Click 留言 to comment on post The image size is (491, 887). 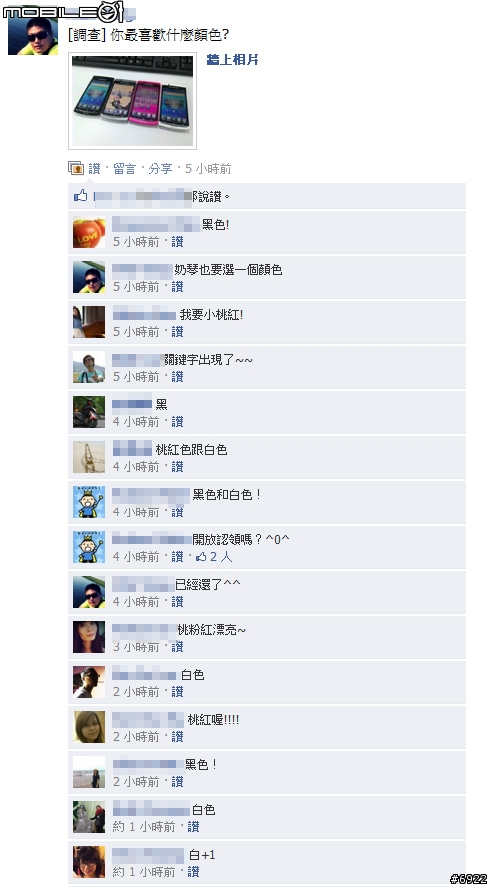pyautogui.click(x=124, y=169)
